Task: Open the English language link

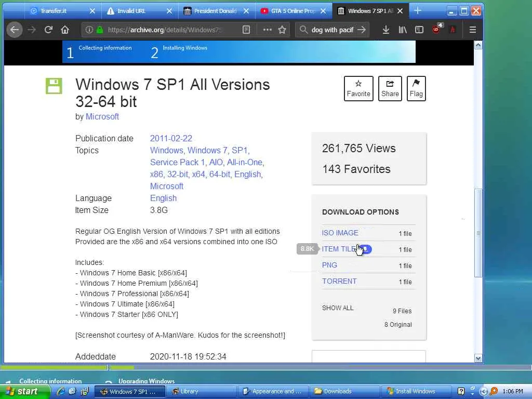Action: [163, 198]
